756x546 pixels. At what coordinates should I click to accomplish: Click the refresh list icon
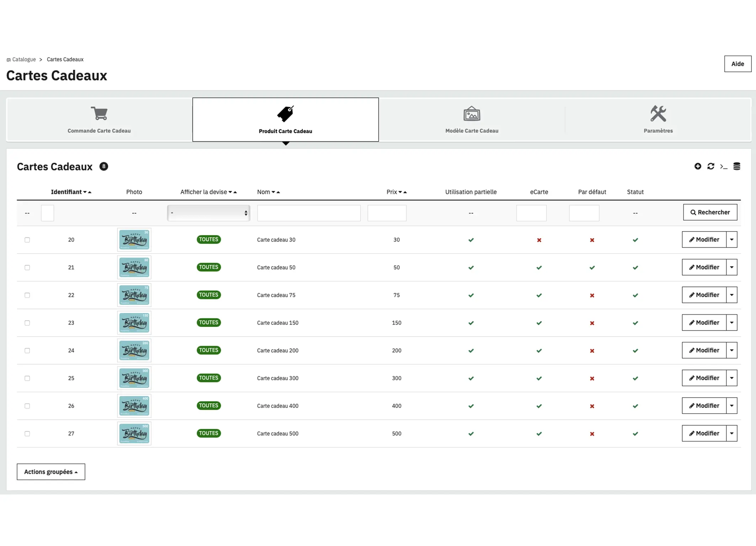click(x=710, y=166)
